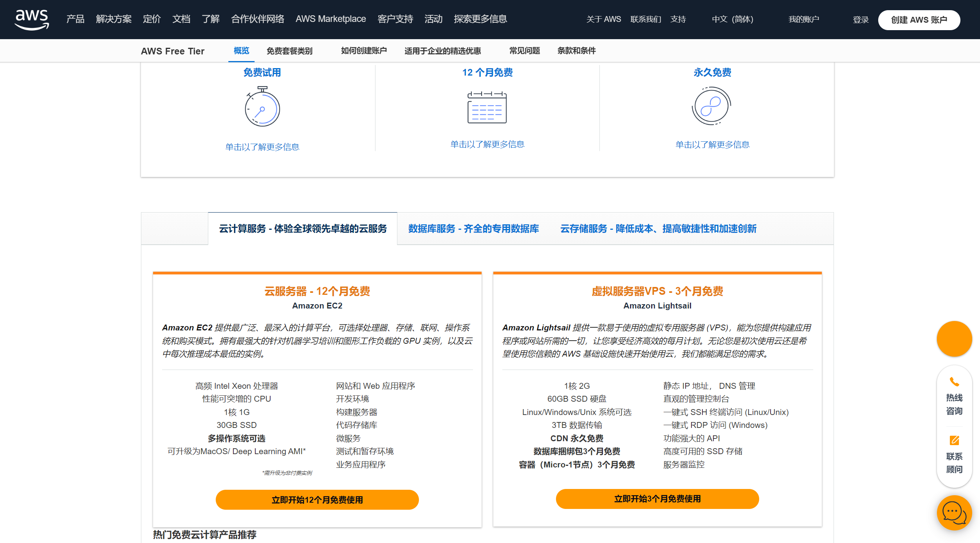Open the 文档 menu
Viewport: 980px width, 543px height.
click(181, 19)
